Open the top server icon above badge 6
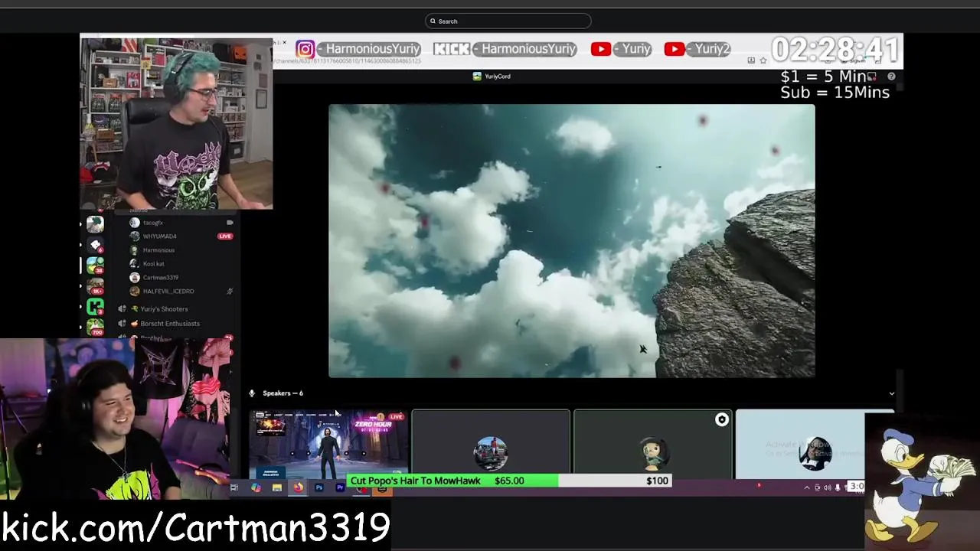This screenshot has height=551, width=980. click(x=95, y=224)
